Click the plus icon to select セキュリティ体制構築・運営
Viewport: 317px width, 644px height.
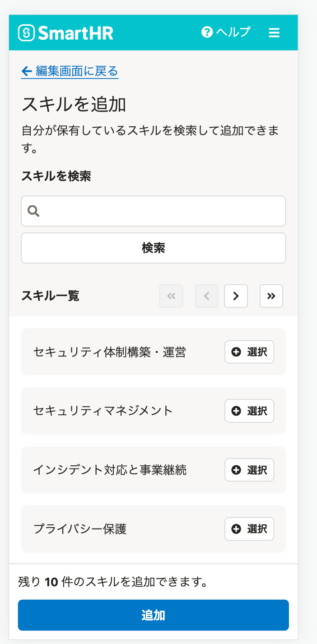coord(236,352)
